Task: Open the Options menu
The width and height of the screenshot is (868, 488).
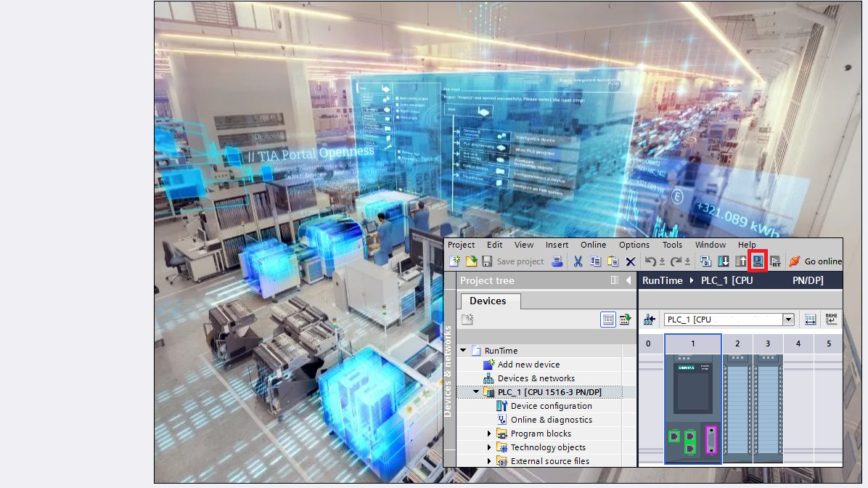Action: [x=634, y=245]
